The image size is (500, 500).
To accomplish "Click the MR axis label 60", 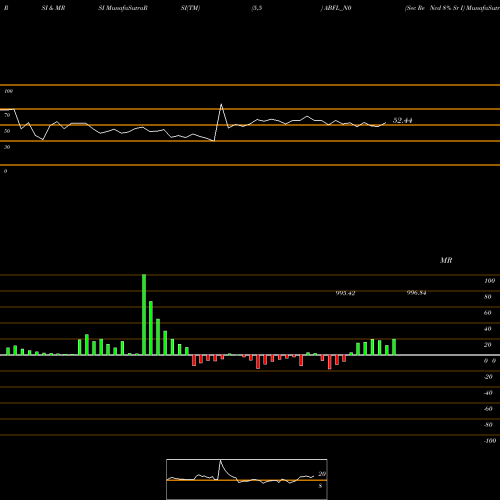I will tap(488, 313).
